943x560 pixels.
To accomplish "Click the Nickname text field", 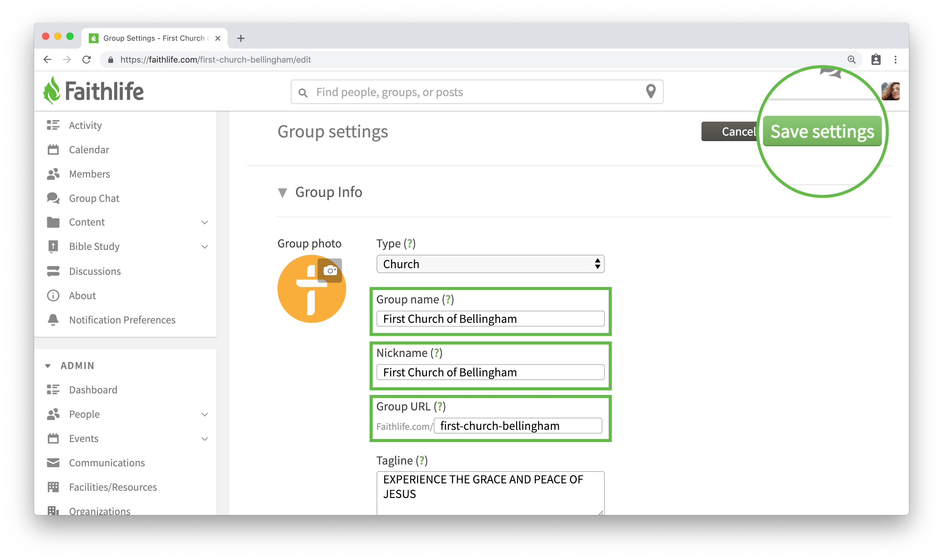I will (x=490, y=372).
